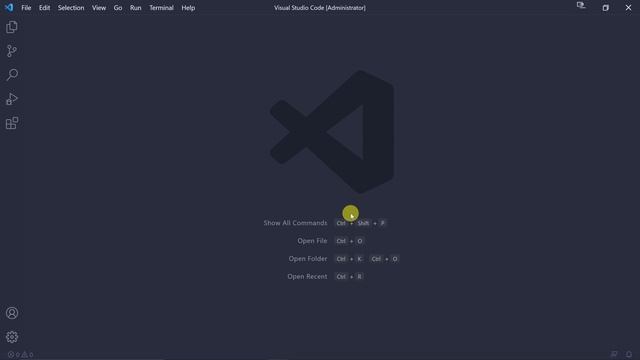640x360 pixels.
Task: Click the Open Recent label
Action: point(307,276)
